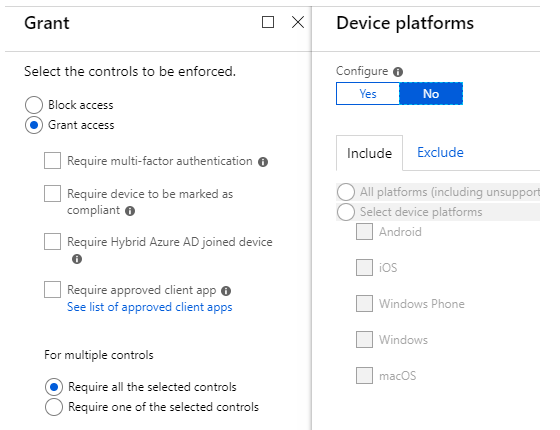Image resolution: width=560 pixels, height=430 pixels.
Task: Switch to the Include tab
Action: pos(369,153)
